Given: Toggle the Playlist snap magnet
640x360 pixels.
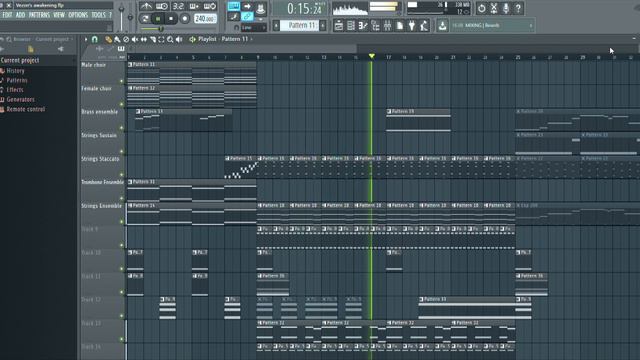Looking at the screenshot, I should click(95, 39).
